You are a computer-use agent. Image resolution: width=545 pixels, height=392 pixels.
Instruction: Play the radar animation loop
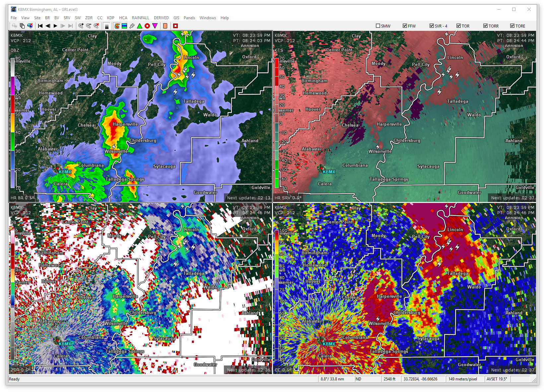coord(55,26)
